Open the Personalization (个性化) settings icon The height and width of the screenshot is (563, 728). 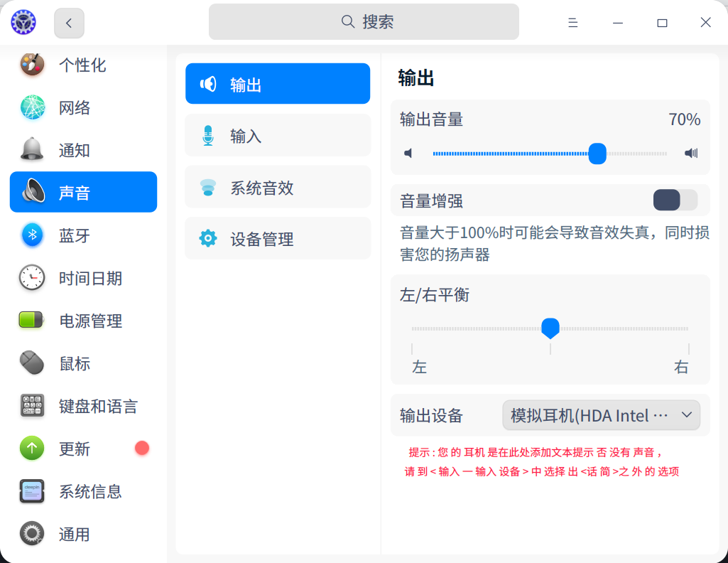(x=32, y=65)
